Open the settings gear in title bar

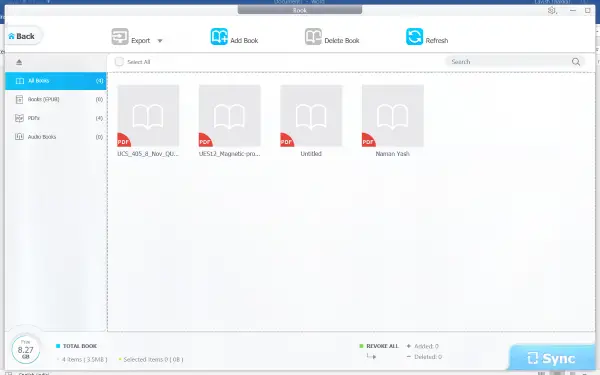click(552, 10)
